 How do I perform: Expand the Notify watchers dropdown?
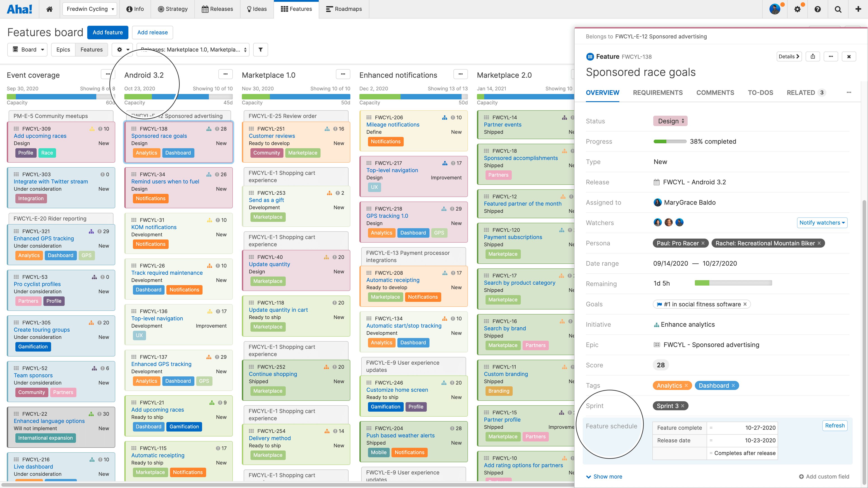tap(822, 223)
